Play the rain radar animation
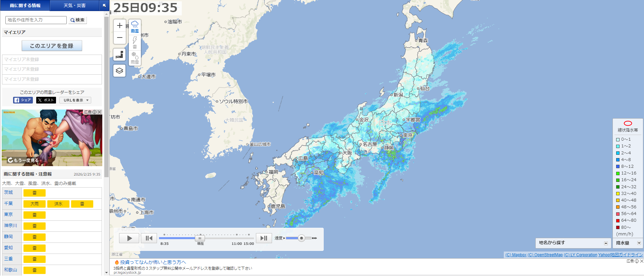Image resolution: width=644 pixels, height=278 pixels. 129,238
